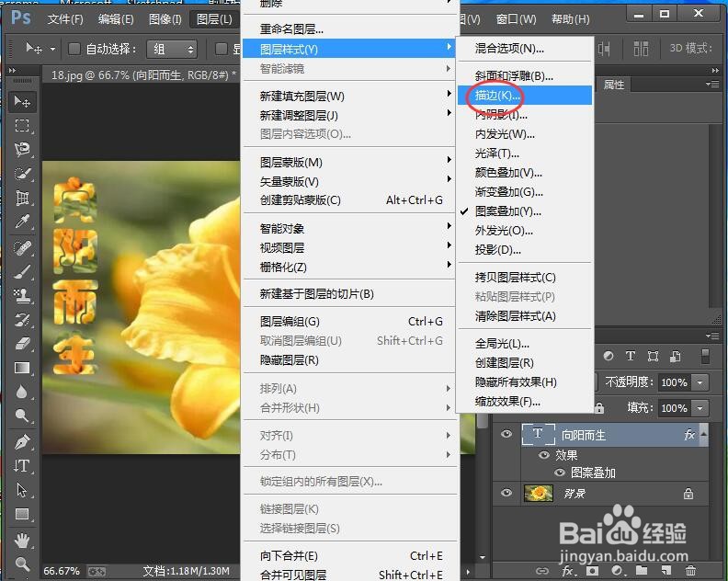
Task: Toggle visibility of 图案叠加 effect
Action: pyautogui.click(x=560, y=473)
